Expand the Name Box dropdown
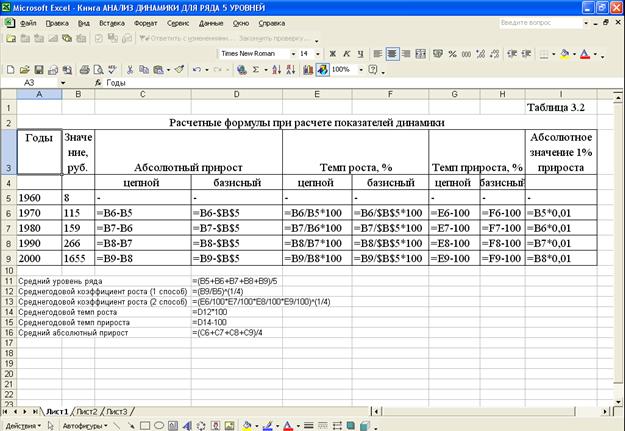Viewport: 625px width, 431px height. pos(63,83)
